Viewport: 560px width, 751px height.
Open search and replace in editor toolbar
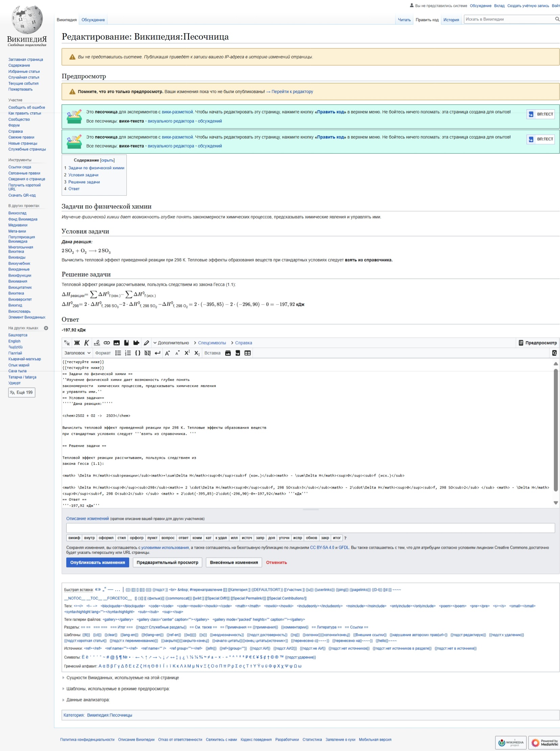554,353
